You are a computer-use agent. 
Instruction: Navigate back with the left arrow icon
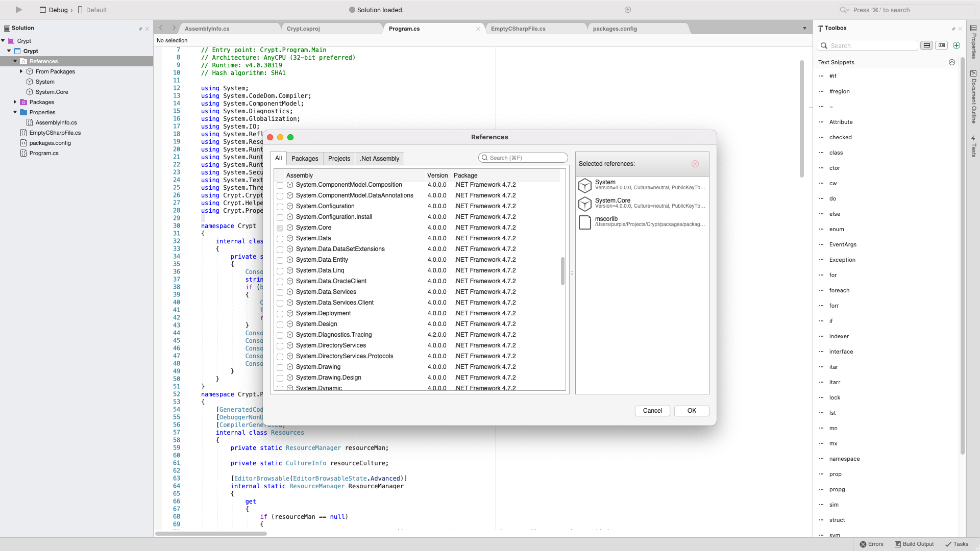161,29
